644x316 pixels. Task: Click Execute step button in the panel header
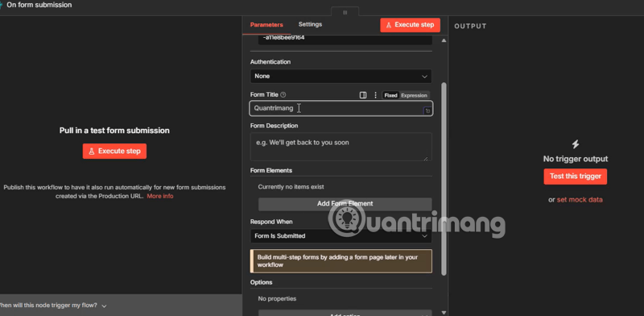[x=411, y=25]
